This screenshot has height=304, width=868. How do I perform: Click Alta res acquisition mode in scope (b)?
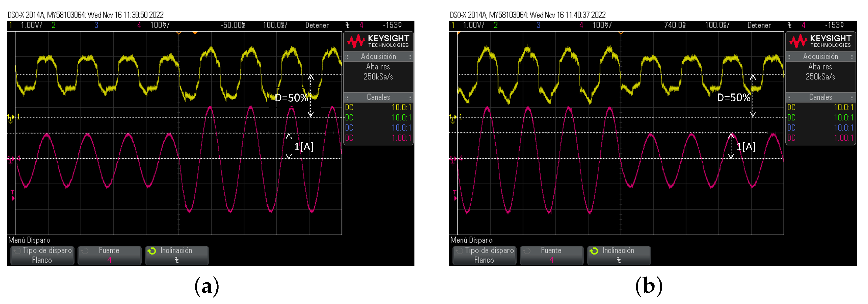pos(820,67)
